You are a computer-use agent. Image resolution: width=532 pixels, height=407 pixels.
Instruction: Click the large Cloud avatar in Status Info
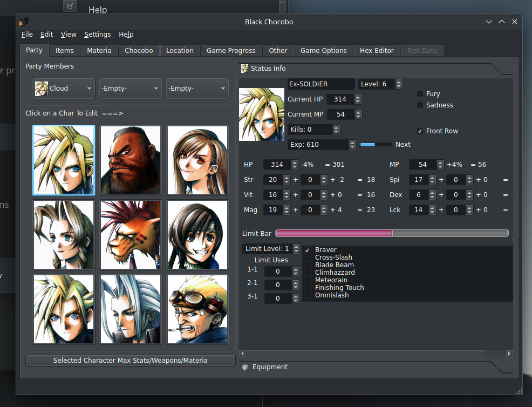point(262,114)
